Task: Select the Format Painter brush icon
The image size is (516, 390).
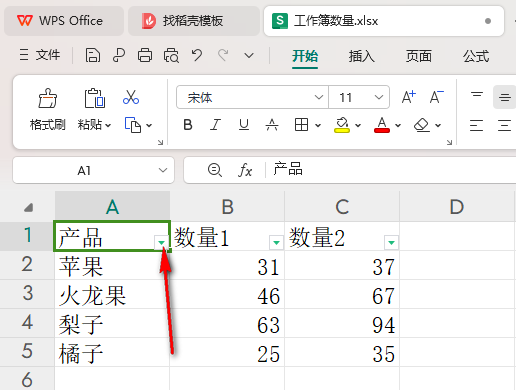Action: pos(48,98)
